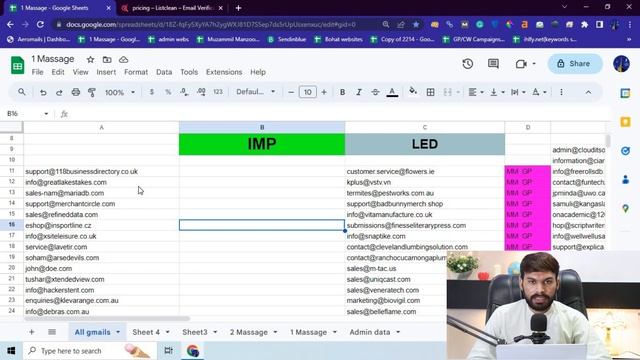This screenshot has height=360, width=640.
Task: Select column B header
Action: tap(262, 127)
